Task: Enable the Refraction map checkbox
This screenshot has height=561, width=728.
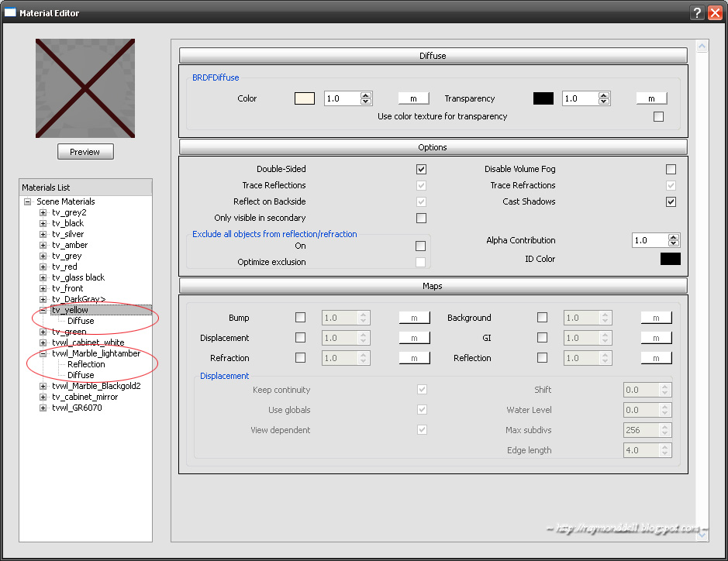Action: click(300, 358)
